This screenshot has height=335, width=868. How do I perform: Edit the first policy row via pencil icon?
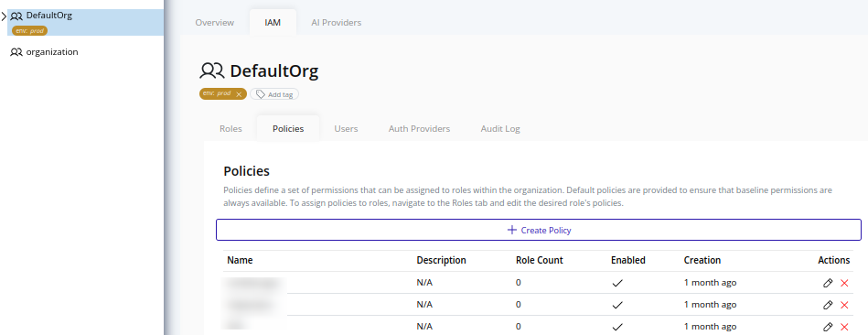[828, 283]
